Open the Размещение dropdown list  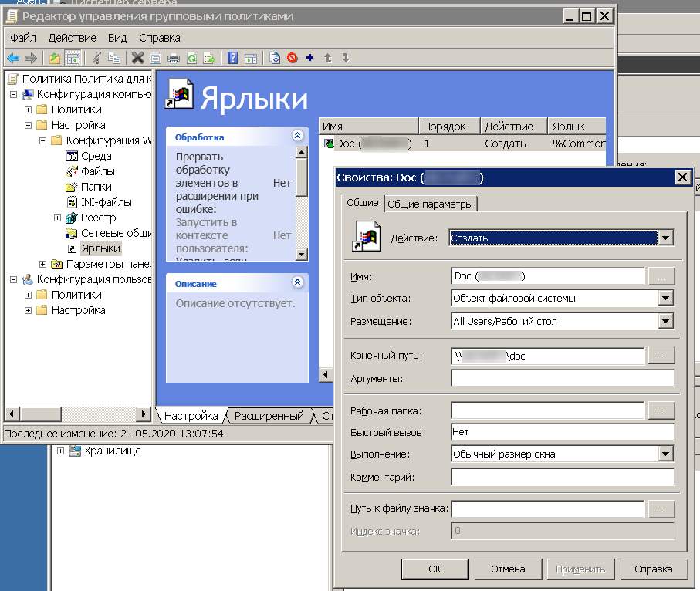click(666, 322)
